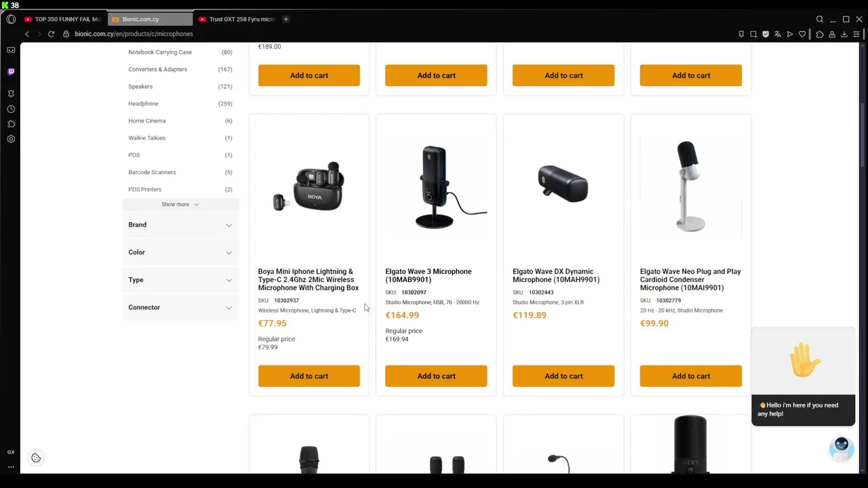This screenshot has height=488, width=868.
Task: Open the chat assistant avatar bubble
Action: point(842,446)
